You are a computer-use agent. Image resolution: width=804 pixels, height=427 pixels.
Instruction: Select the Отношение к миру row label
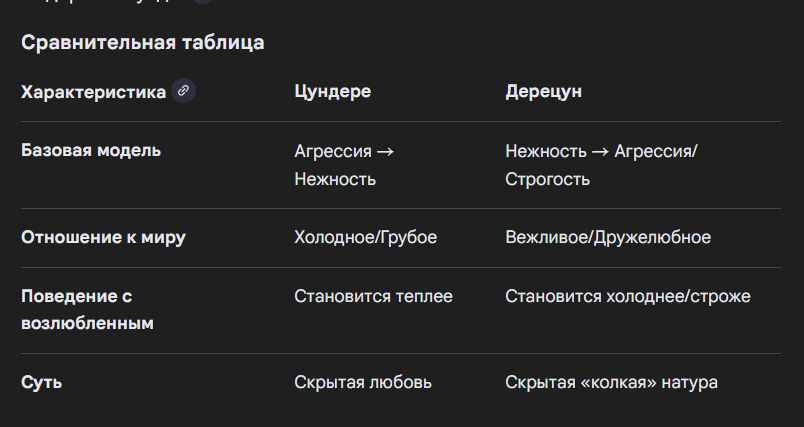point(103,237)
